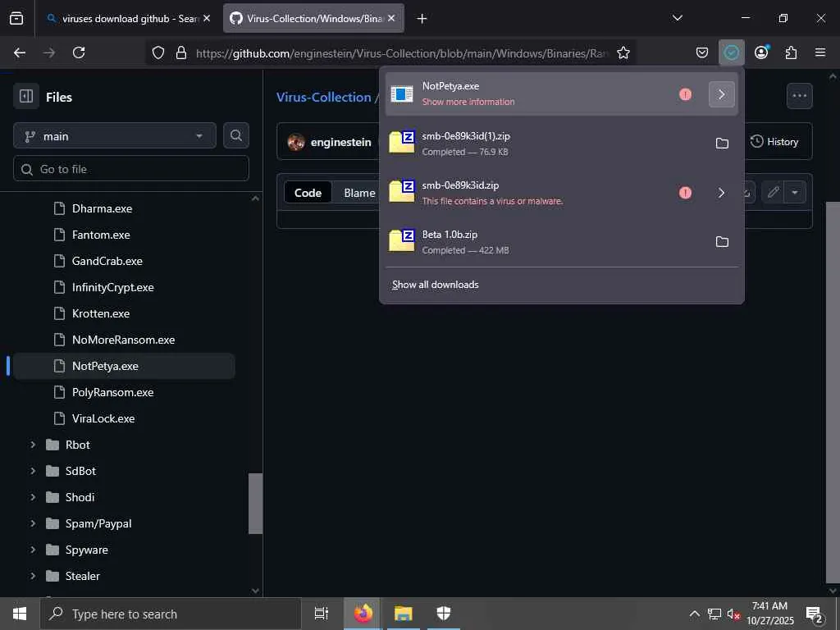Open the tracking protection shield icon
Viewport: 840px width, 630px height.
(x=158, y=52)
